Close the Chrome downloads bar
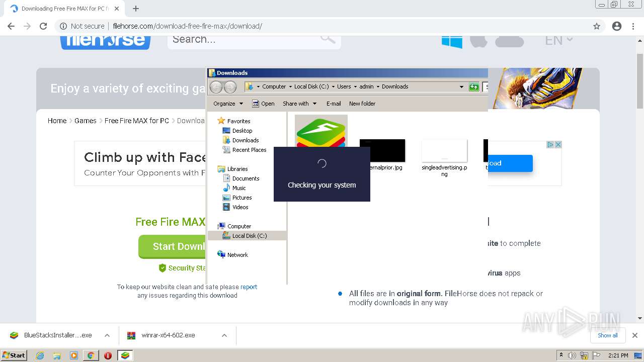Screen dimensions: 644x362 [x=635, y=335]
